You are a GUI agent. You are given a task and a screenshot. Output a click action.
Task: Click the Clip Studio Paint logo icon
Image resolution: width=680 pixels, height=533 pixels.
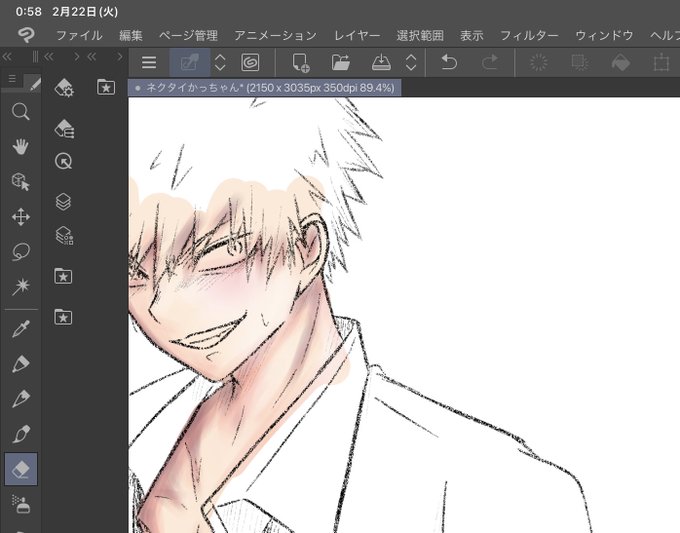pos(26,35)
